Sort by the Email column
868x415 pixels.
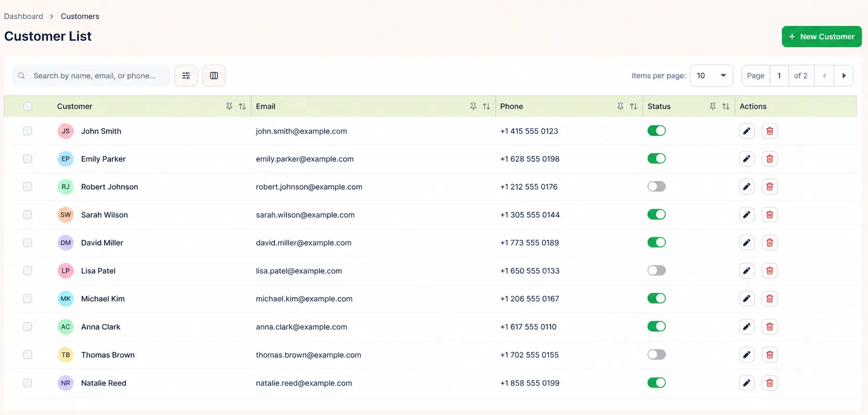[486, 106]
